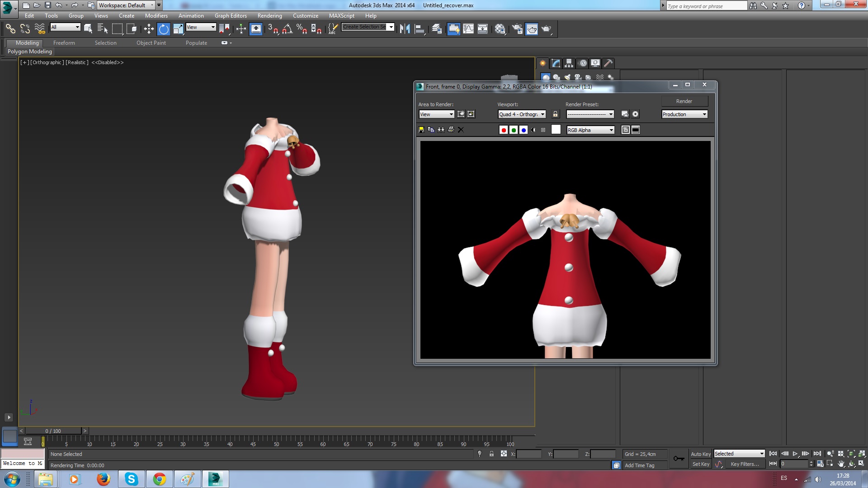Click Save Image icon in render window
Viewport: 868px width, 488px height.
pyautogui.click(x=421, y=130)
